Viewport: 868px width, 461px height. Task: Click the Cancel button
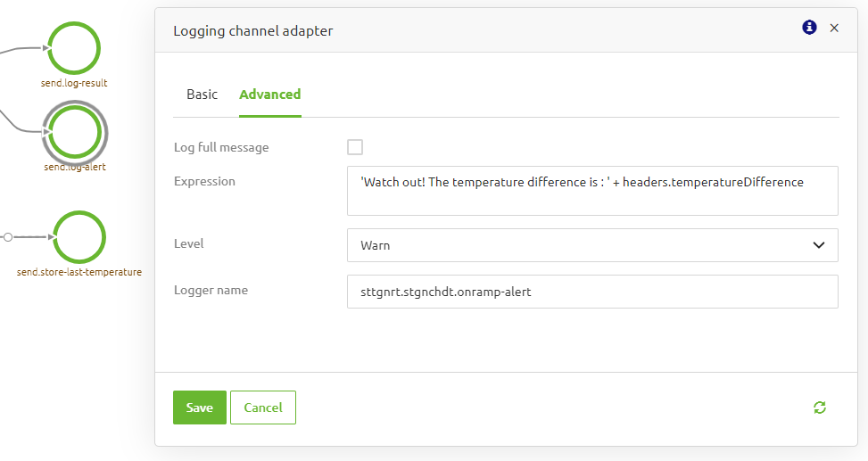click(x=263, y=407)
